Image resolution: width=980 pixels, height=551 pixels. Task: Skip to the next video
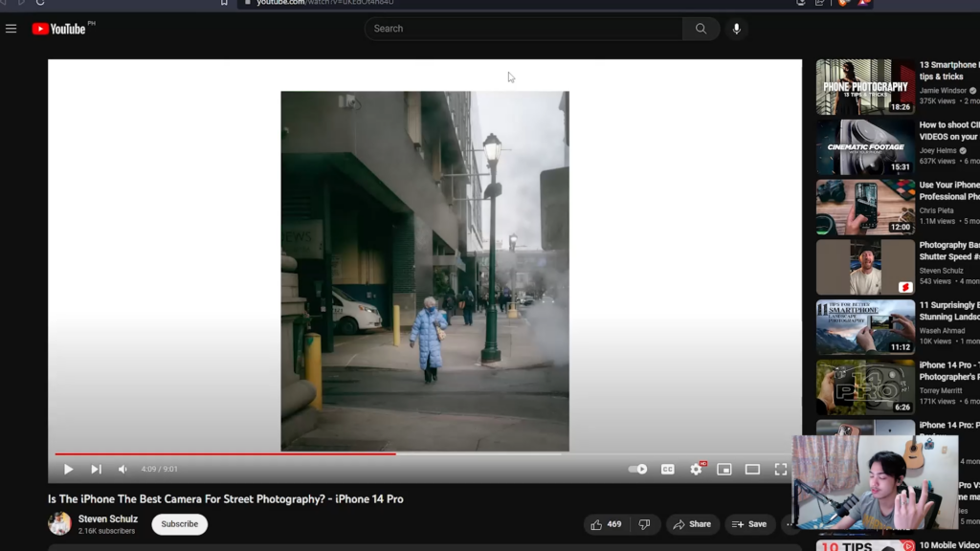(x=97, y=469)
